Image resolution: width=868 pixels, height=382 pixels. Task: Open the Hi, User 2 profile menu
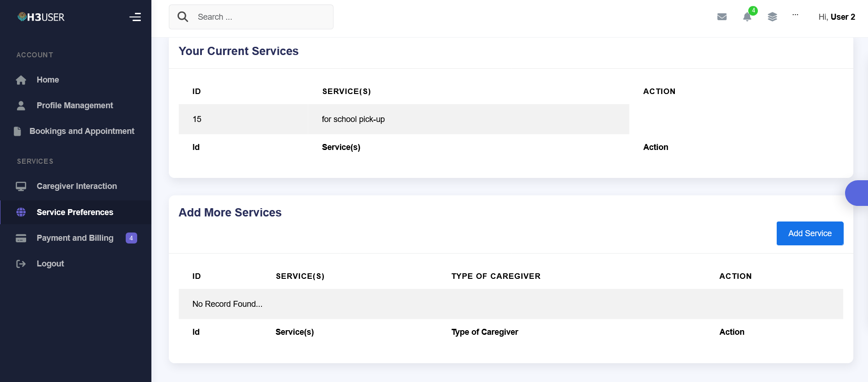click(x=836, y=17)
